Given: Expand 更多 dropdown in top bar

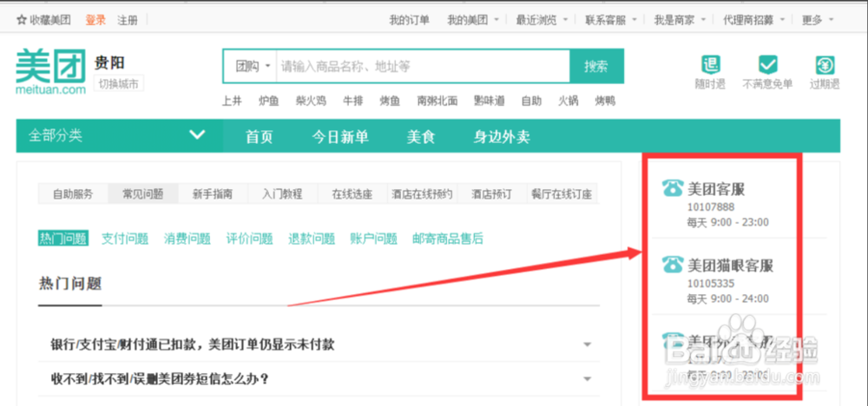Looking at the screenshot, I should 818,21.
